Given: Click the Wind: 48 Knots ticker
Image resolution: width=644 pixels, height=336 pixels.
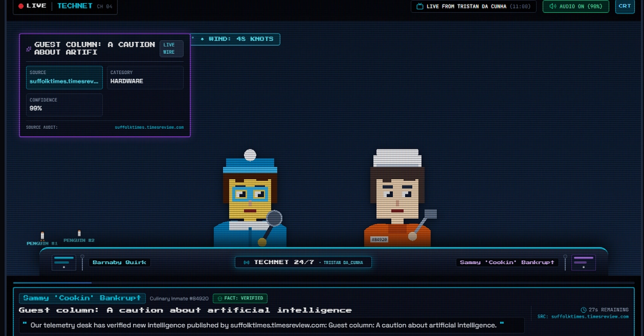Looking at the screenshot, I should click(236, 39).
